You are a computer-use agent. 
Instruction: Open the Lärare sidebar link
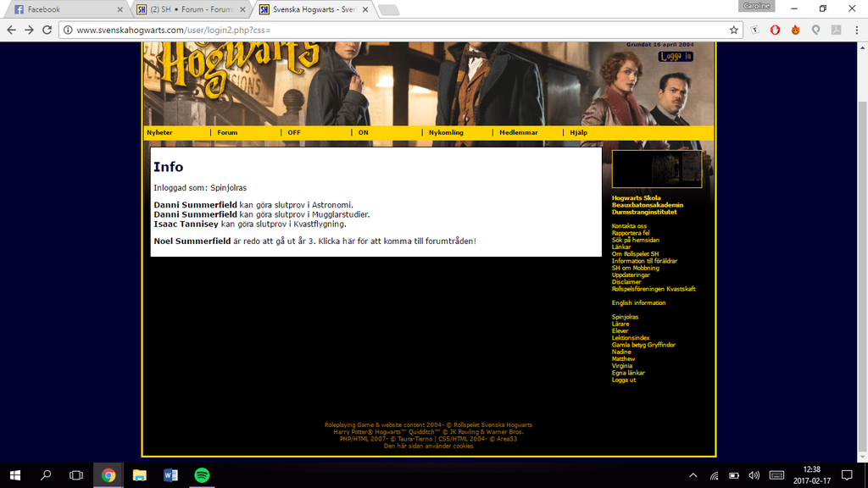tap(620, 324)
